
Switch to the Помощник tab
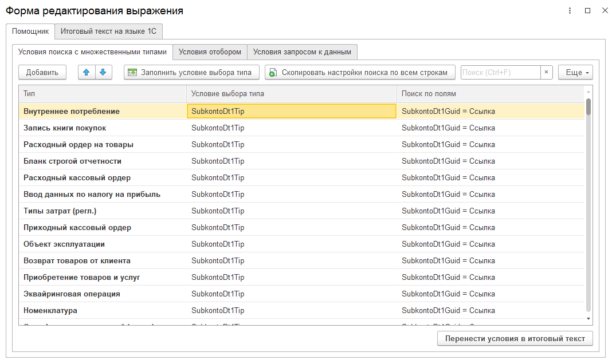30,31
